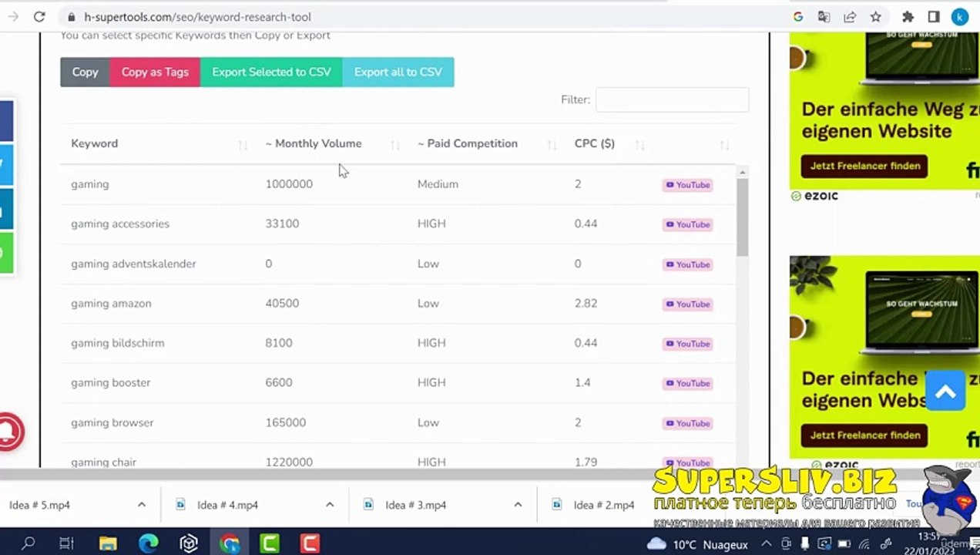Open the options arrow for Idea # 5.mp4 download

click(x=141, y=505)
